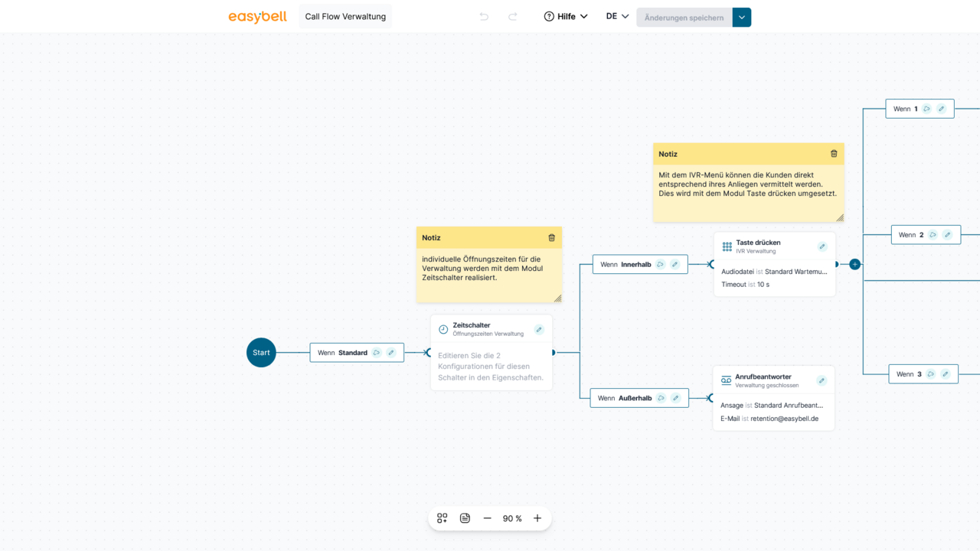Screen dimensions: 980x551
Task: Click the Call Flow Verwaltung title field
Action: coord(345,17)
